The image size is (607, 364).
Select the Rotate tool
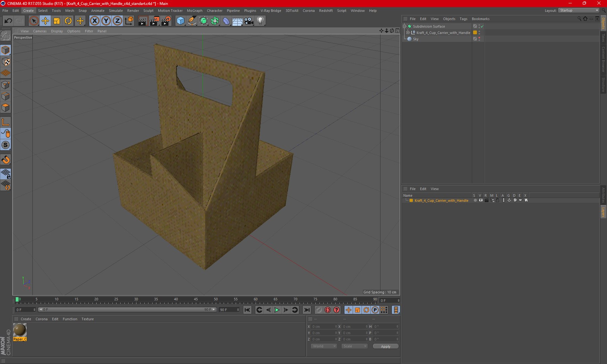(68, 21)
